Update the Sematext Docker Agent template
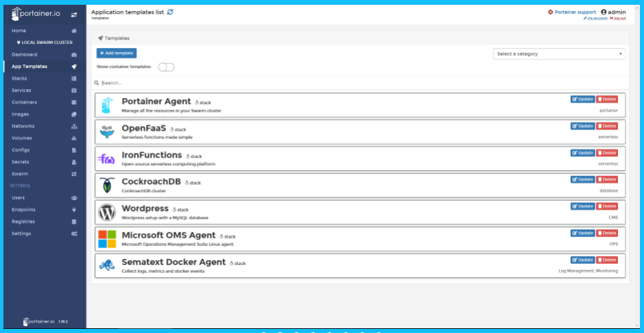 [x=582, y=260]
